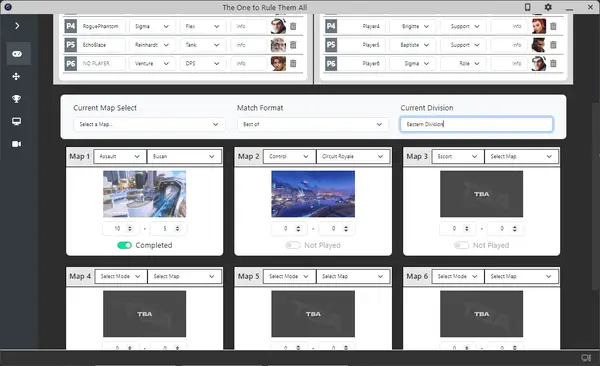Open Current Map Select dropdown

149,124
